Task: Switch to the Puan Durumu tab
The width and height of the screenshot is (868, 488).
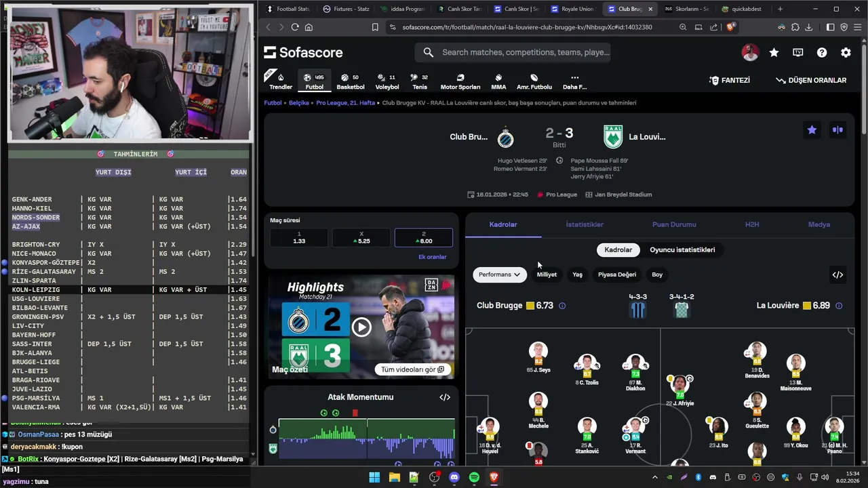Action: pyautogui.click(x=674, y=224)
